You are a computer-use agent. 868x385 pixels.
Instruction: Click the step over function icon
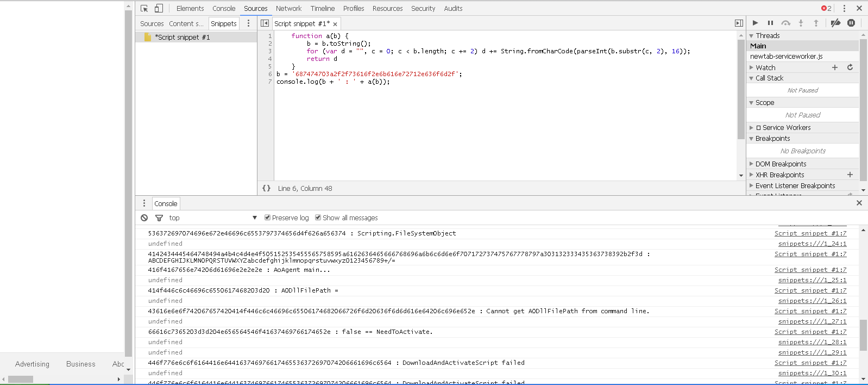[x=785, y=23]
